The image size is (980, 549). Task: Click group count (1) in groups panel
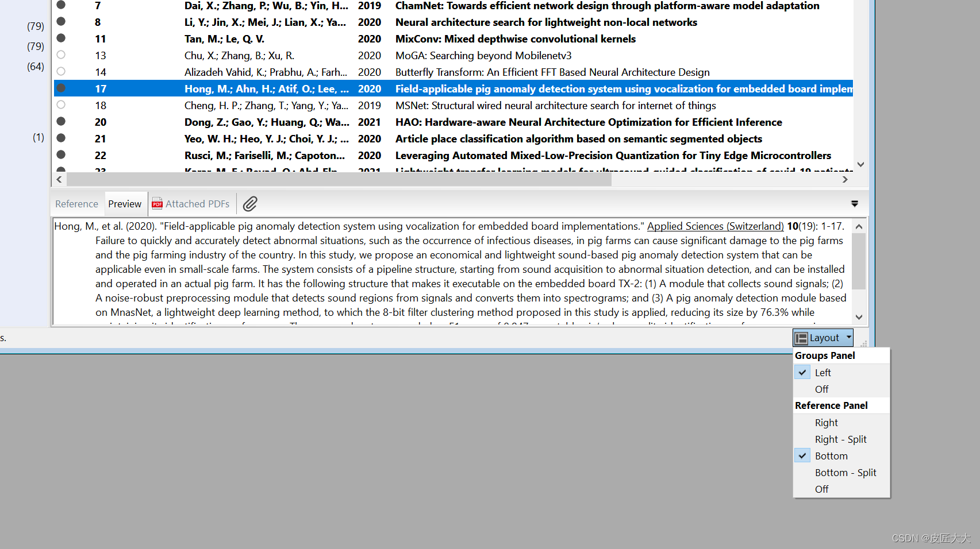pyautogui.click(x=39, y=137)
